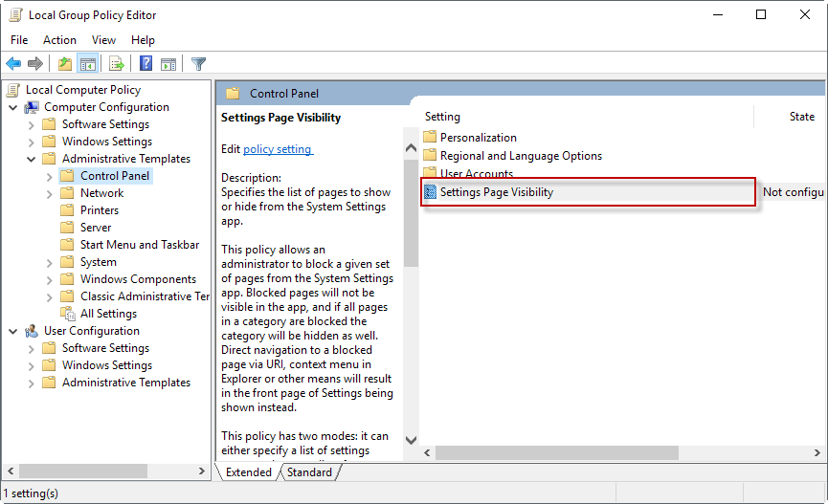Click the Forward arrow toolbar icon

coord(34,64)
